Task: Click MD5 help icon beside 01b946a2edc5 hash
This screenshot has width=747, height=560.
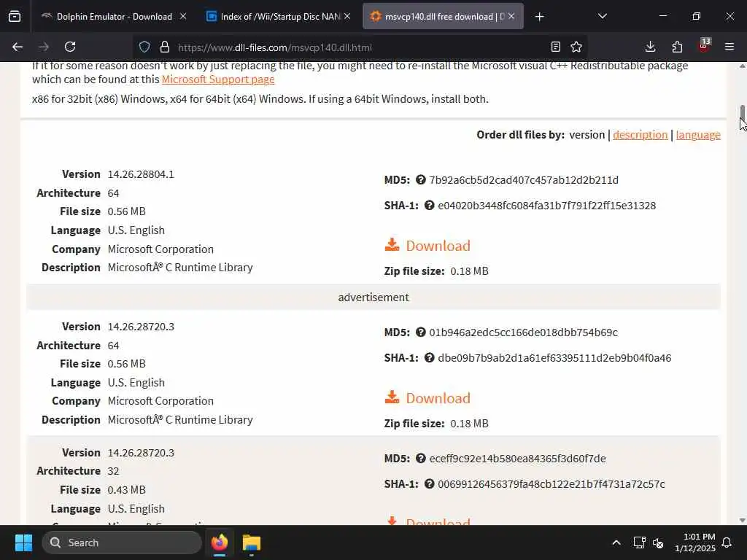Action: click(x=421, y=332)
